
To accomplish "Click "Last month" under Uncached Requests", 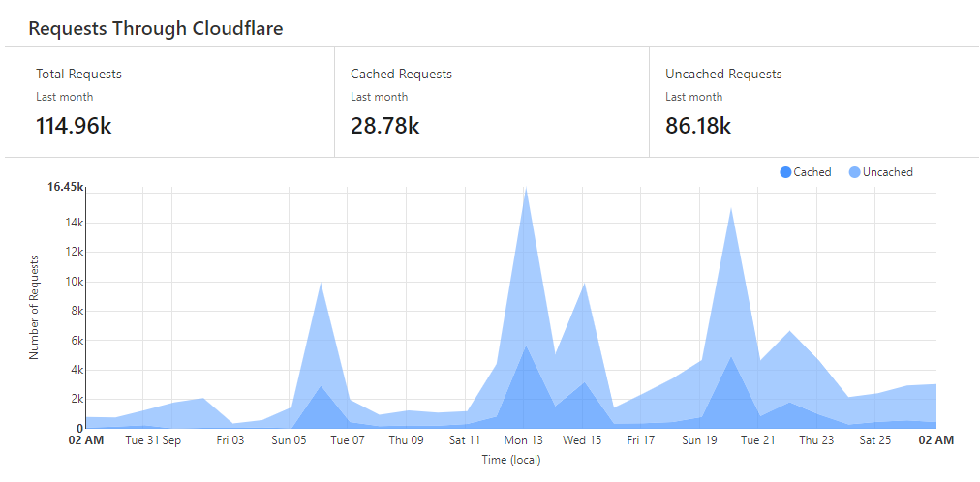I will (693, 97).
